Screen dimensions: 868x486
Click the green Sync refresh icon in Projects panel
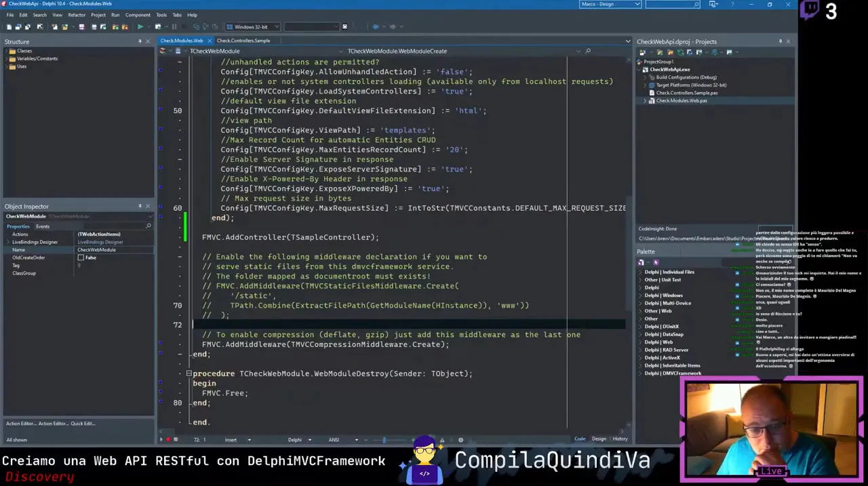point(680,52)
